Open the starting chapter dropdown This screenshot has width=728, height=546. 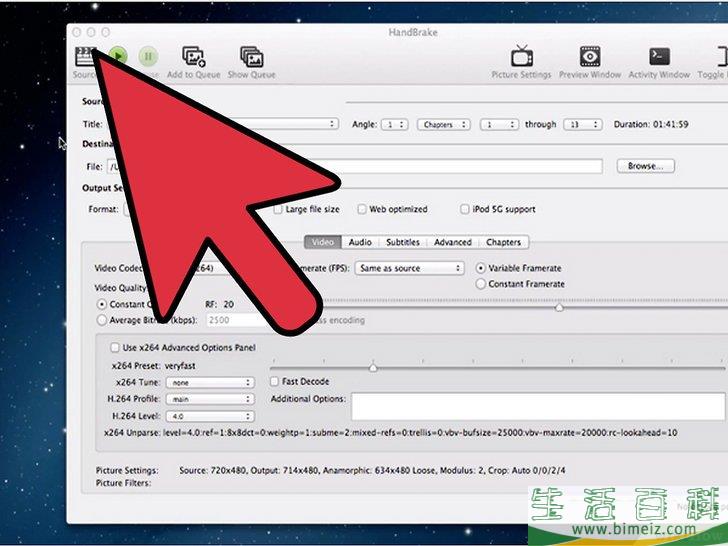[499, 124]
